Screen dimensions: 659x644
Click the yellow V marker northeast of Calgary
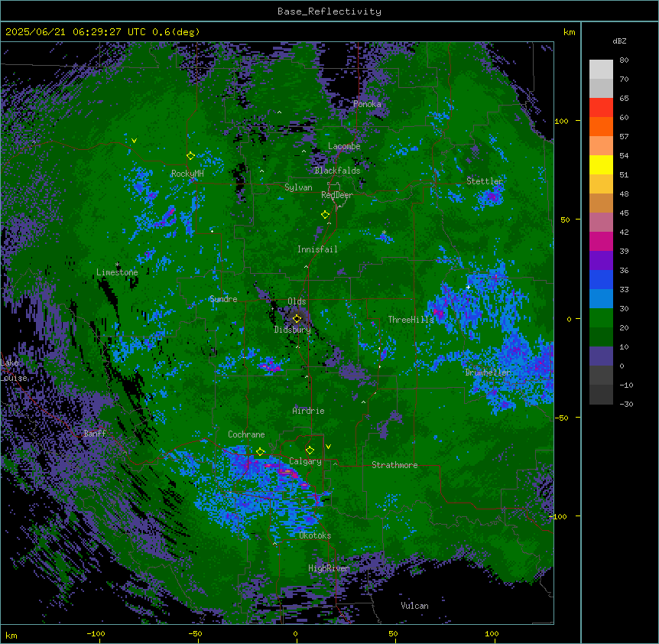point(328,447)
